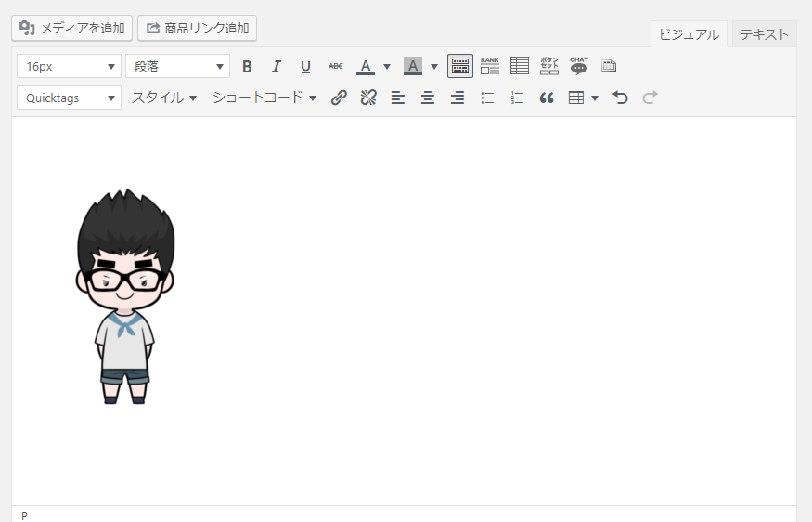This screenshot has height=522, width=812.
Task: Toggle italic formatting
Action: [x=276, y=66]
